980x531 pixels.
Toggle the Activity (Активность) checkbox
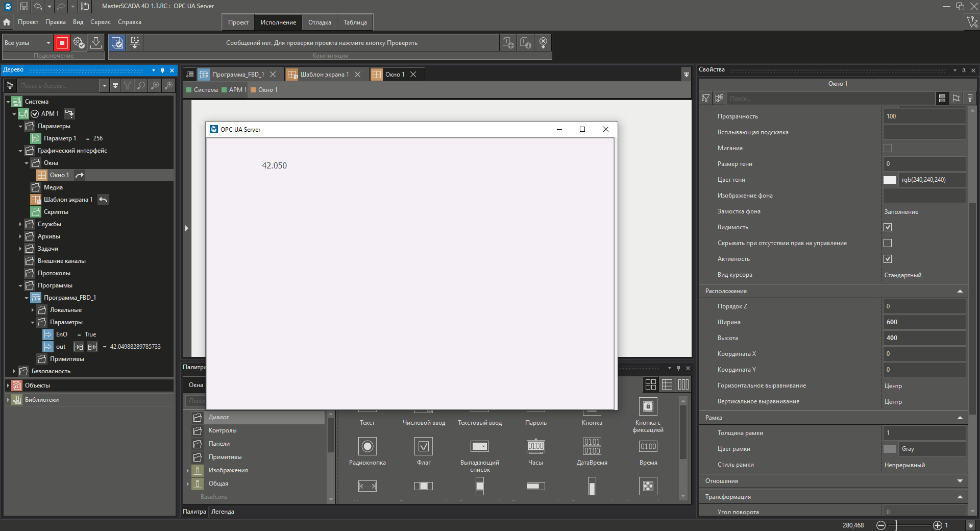click(888, 259)
